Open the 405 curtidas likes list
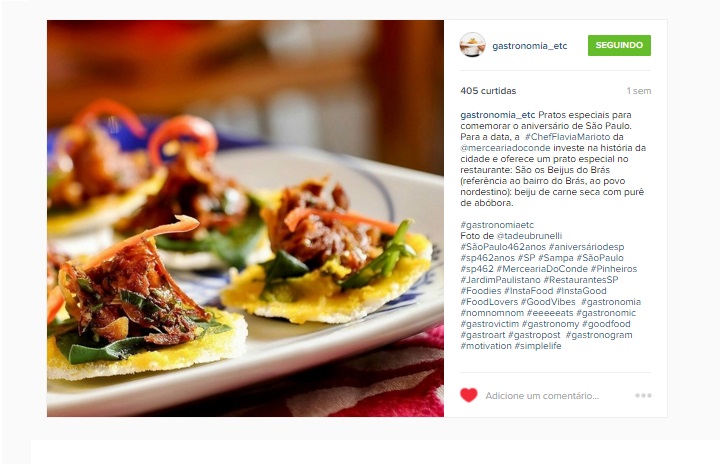The width and height of the screenshot is (720, 464). 488,91
